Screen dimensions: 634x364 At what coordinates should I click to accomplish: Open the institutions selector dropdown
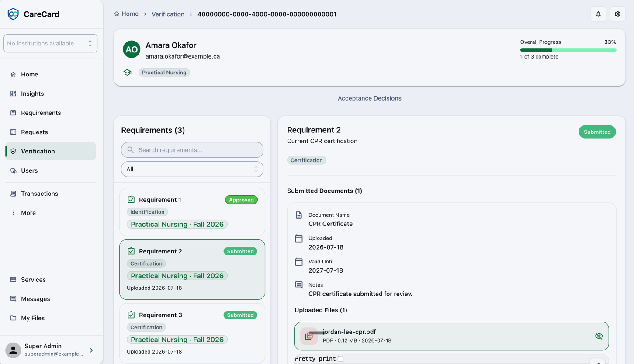pyautogui.click(x=50, y=43)
